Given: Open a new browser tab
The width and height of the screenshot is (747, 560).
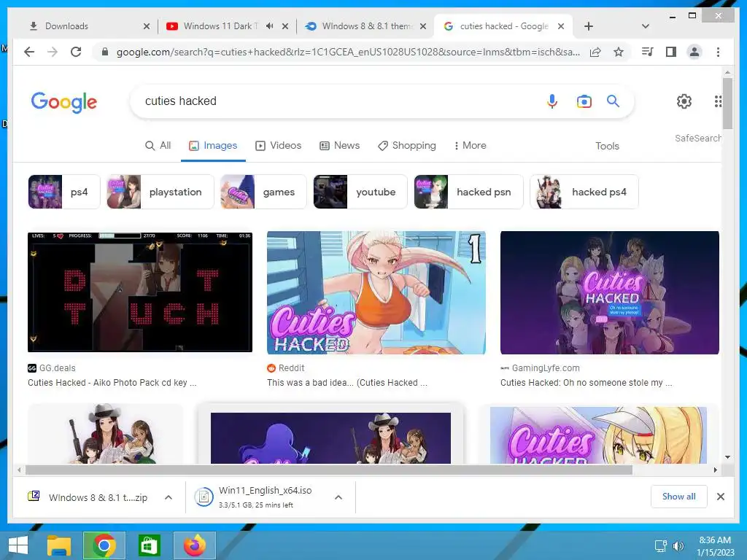Looking at the screenshot, I should (x=589, y=26).
